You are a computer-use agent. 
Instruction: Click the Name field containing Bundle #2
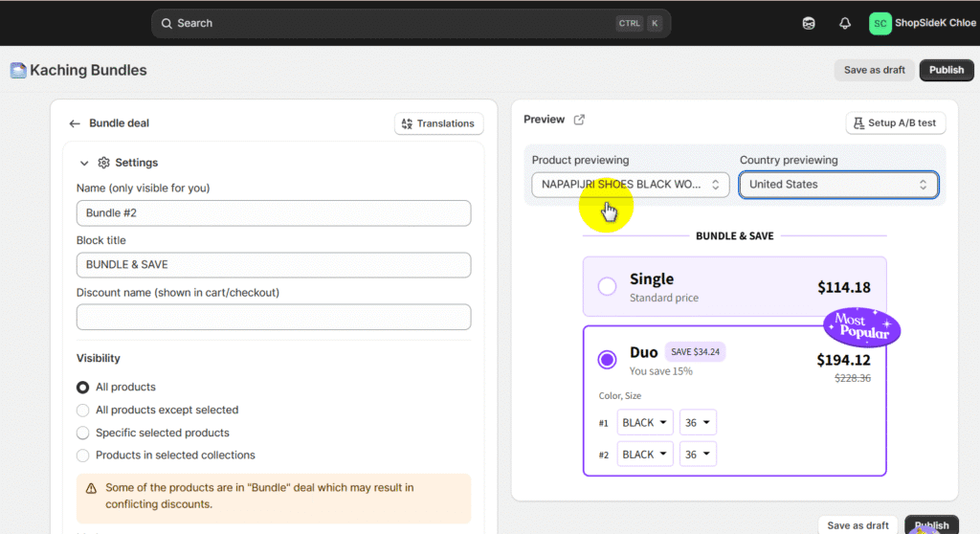point(274,213)
